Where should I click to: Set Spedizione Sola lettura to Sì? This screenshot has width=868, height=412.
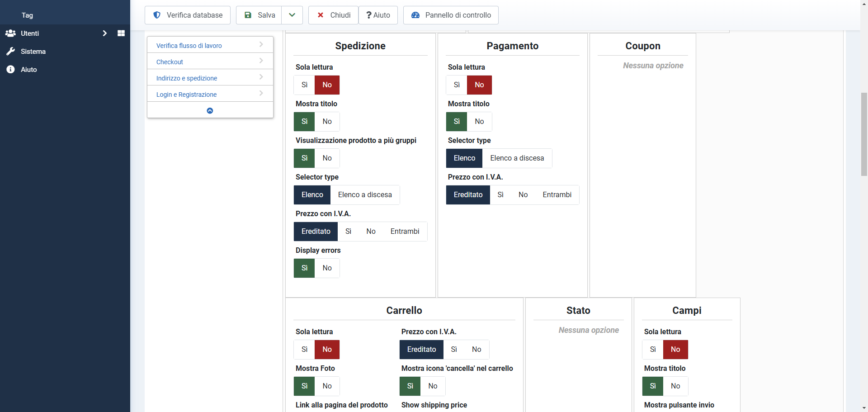(304, 85)
